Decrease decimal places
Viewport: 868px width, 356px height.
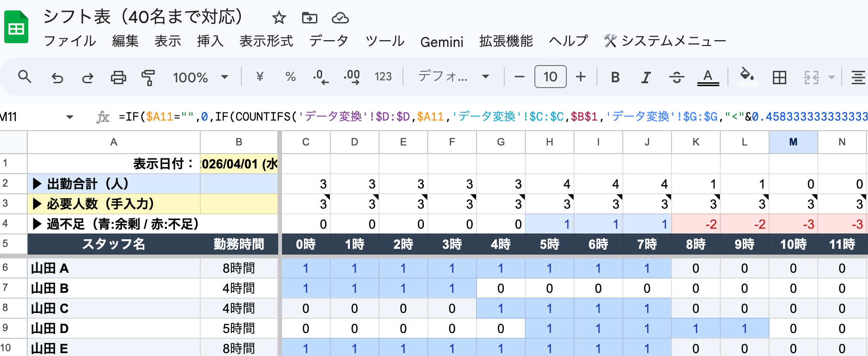click(x=320, y=77)
